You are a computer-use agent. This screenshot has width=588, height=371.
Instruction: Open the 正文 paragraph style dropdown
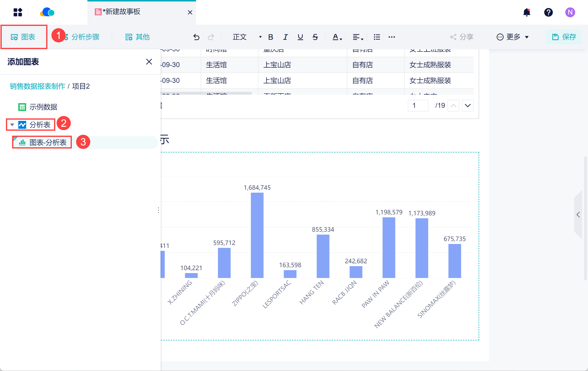(247, 37)
